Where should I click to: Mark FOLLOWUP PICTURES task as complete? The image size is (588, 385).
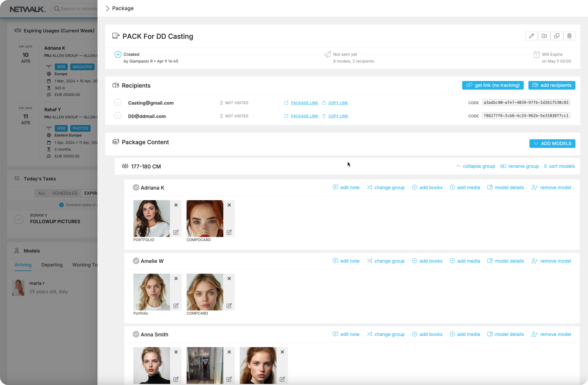point(19,219)
